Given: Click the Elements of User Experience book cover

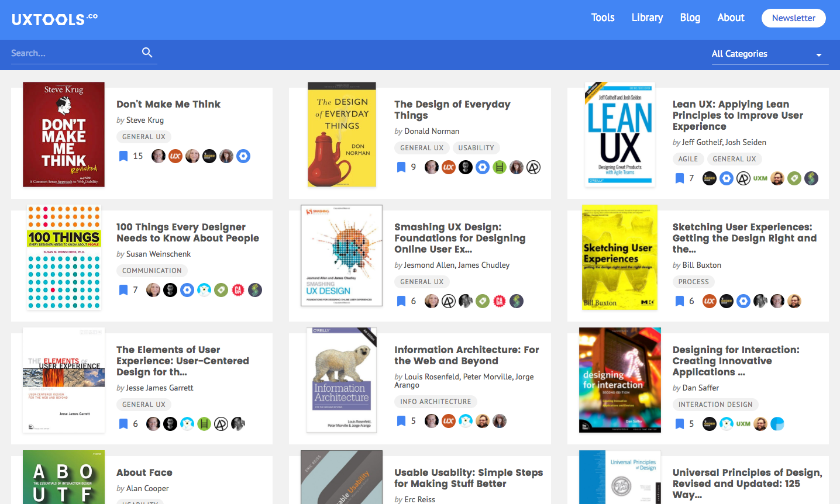Looking at the screenshot, I should pos(64,380).
